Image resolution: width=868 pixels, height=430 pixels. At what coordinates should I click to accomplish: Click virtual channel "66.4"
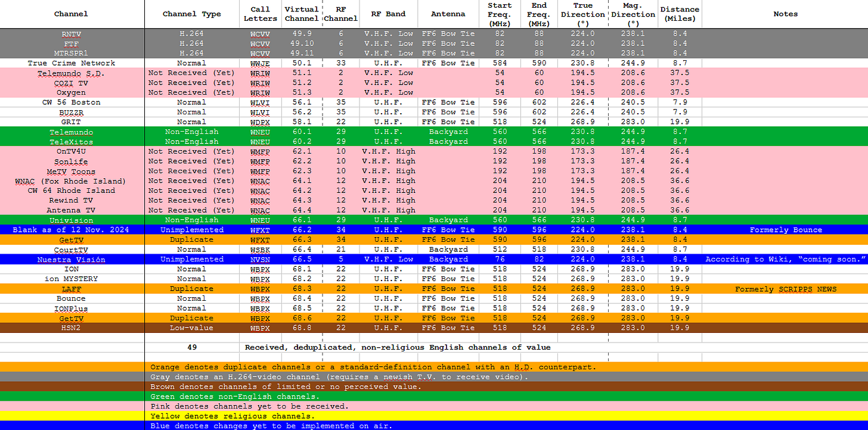302,250
